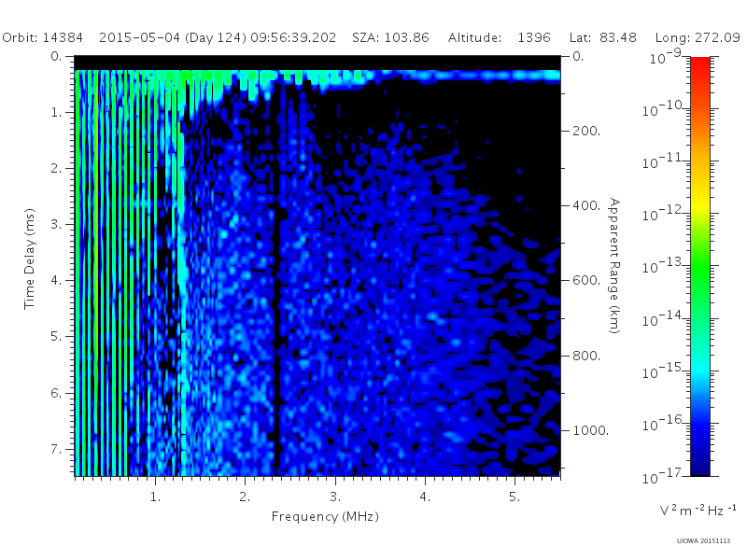Click the frequency axis tick label 5.
Screen dimensions: 747x560
click(x=514, y=497)
